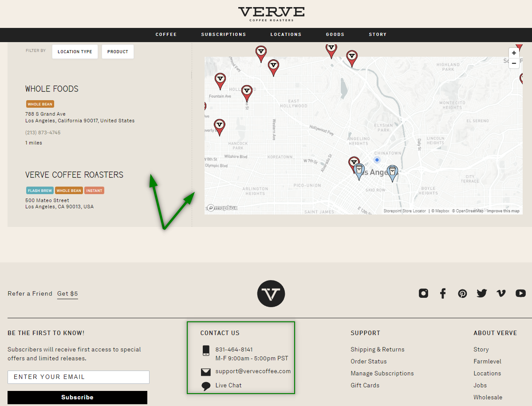Viewport: 532px width, 406px height.
Task: Zoom in the map with plus button
Action: pos(514,53)
